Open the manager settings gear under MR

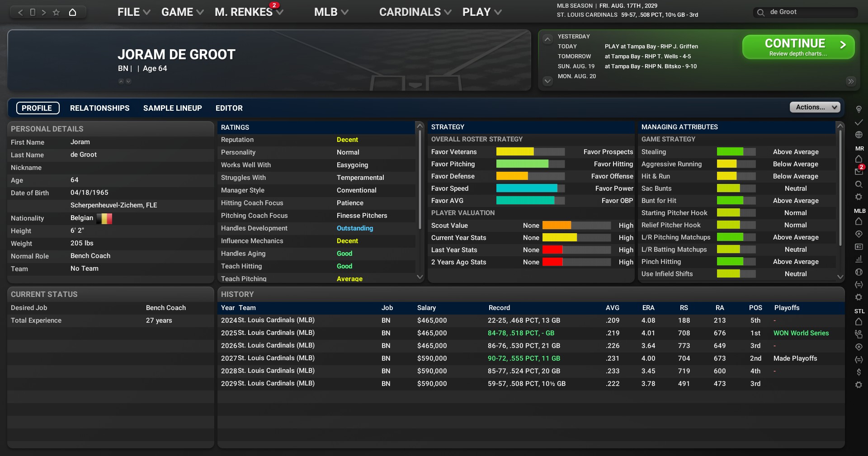click(x=859, y=197)
